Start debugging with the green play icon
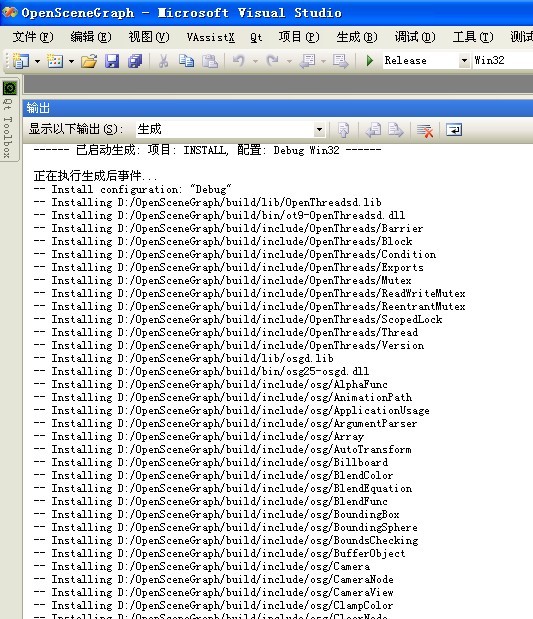Screen dimensions: 533x619 tap(370, 61)
